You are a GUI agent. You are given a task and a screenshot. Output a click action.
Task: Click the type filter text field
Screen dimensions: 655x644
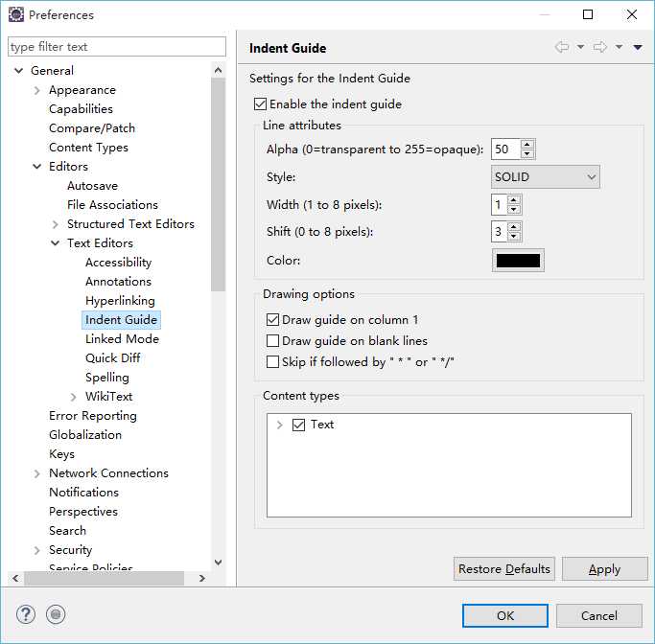(x=117, y=46)
